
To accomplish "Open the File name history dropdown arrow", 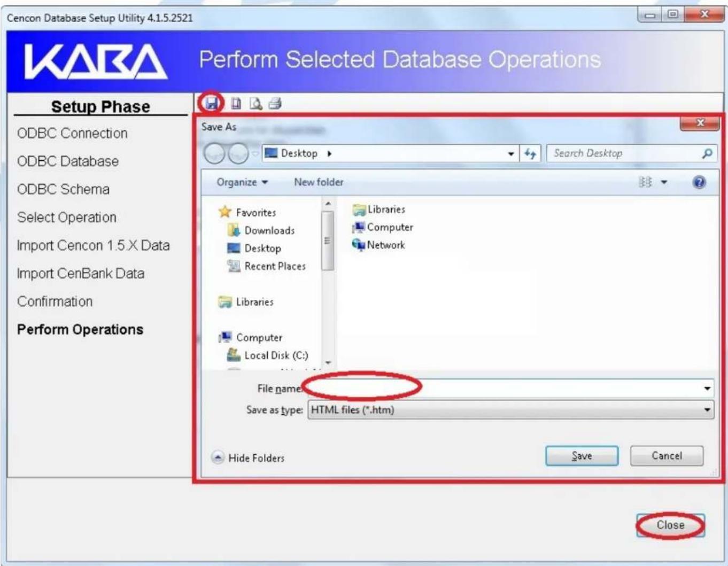I will (x=707, y=388).
